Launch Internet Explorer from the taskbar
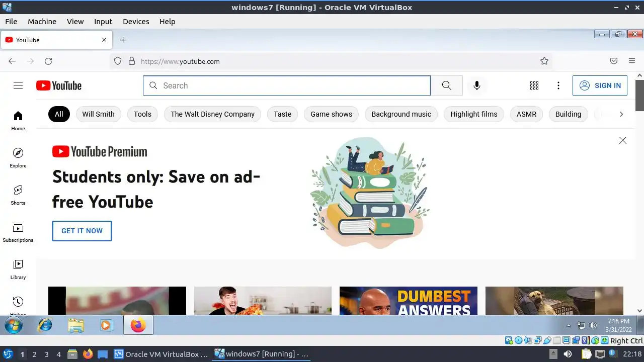This screenshot has width=644, height=362. (x=45, y=326)
